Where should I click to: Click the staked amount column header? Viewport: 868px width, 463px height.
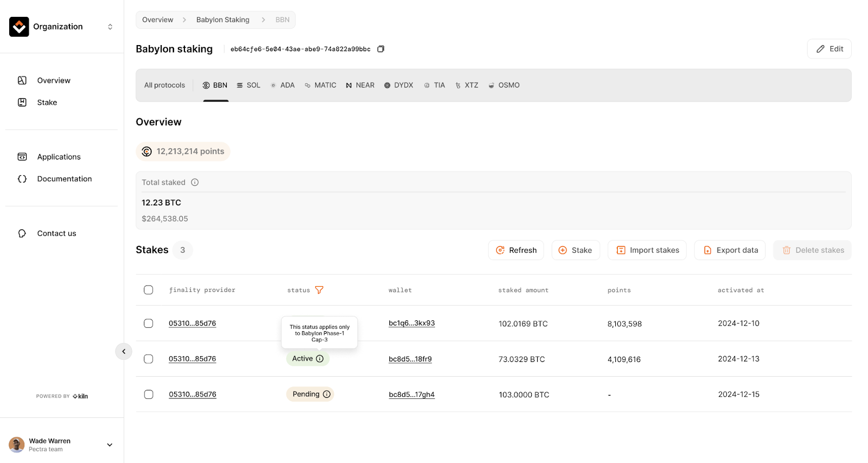coord(524,290)
